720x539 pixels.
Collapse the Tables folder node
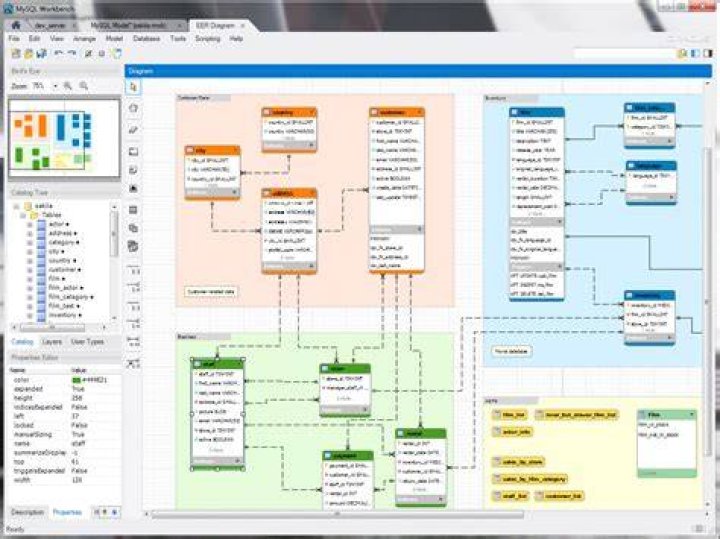(x=23, y=215)
